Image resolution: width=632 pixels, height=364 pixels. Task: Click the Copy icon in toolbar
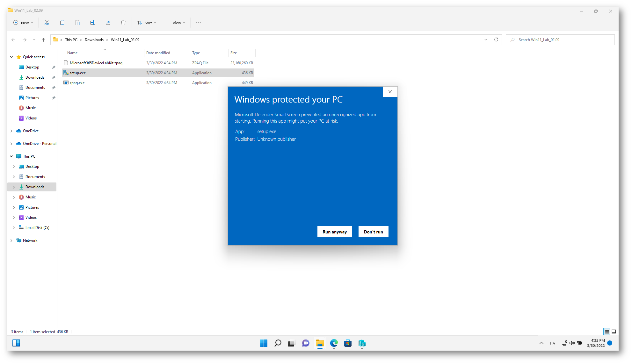[x=62, y=23]
